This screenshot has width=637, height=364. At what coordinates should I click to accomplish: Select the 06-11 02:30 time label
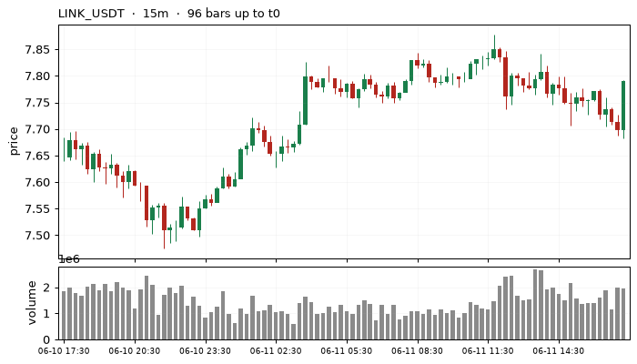click(276, 350)
